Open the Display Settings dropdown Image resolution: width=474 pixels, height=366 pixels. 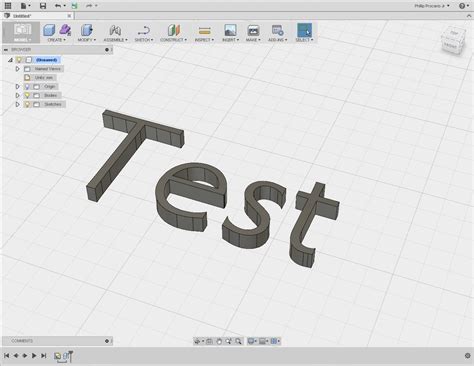252,341
